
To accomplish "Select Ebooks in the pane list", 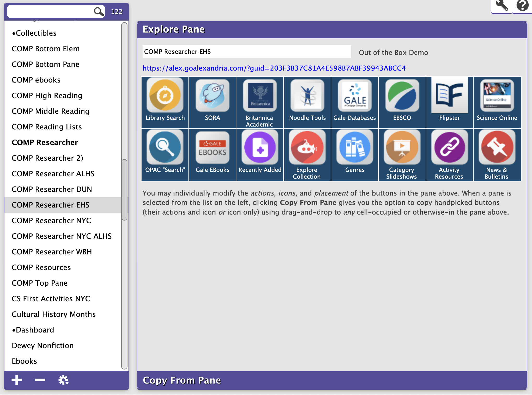I will (63, 361).
